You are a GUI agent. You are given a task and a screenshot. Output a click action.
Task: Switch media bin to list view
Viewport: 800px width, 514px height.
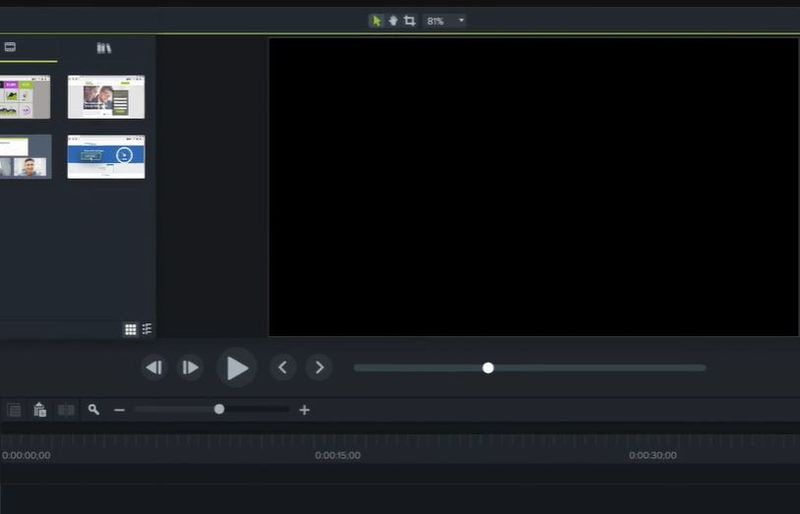point(147,329)
